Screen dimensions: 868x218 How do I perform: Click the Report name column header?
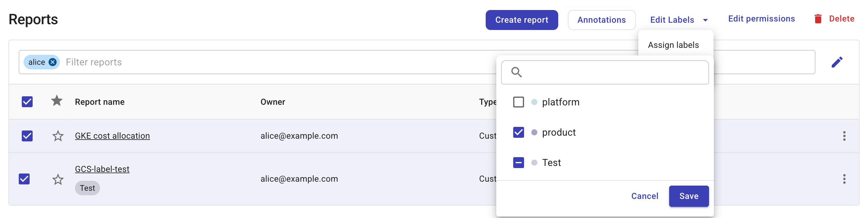[100, 102]
